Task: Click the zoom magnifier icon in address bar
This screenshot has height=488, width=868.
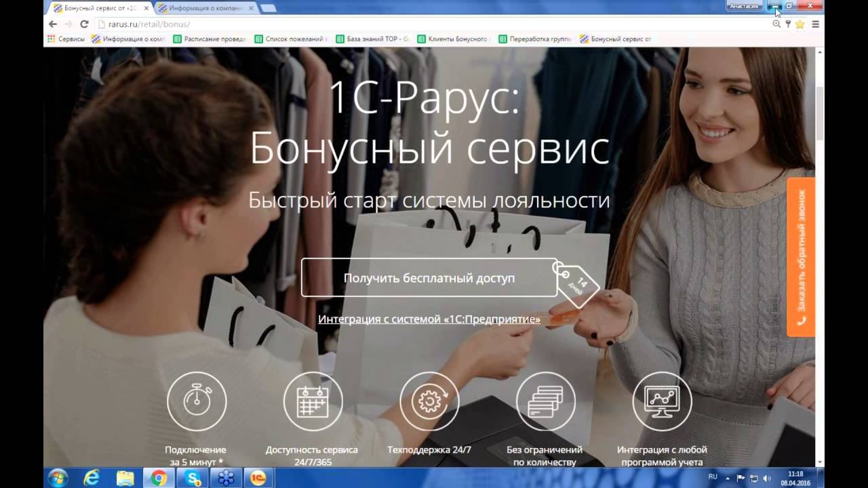Action: pos(777,24)
